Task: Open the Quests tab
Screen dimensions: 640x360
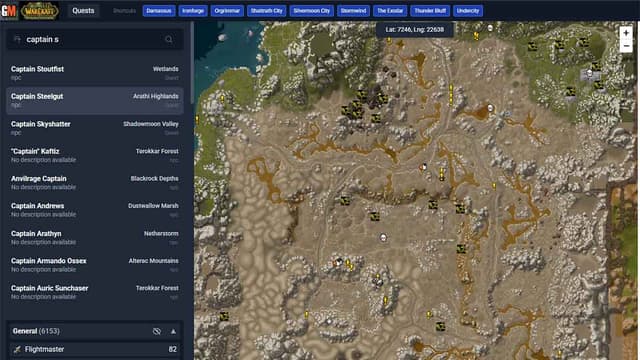Action: [83, 11]
